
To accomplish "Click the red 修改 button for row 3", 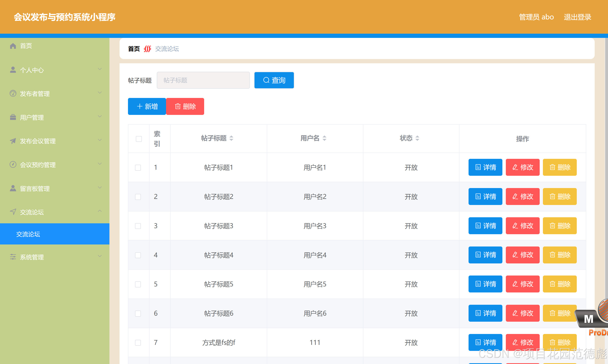I will (x=522, y=226).
